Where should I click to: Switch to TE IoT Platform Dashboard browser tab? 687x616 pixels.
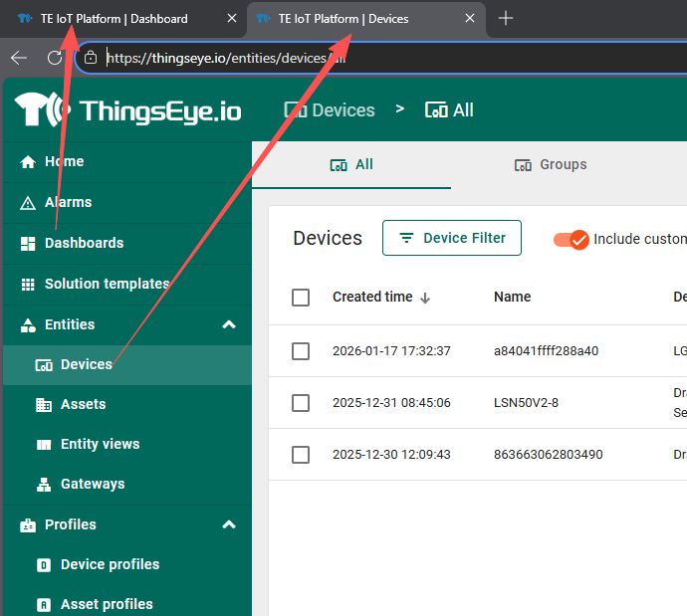point(114,18)
